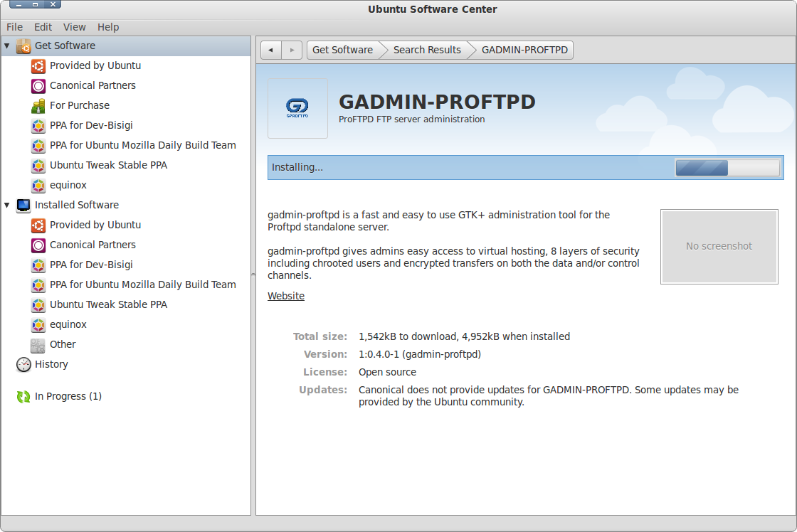Click the Other category icon
797x532 pixels.
tap(38, 345)
